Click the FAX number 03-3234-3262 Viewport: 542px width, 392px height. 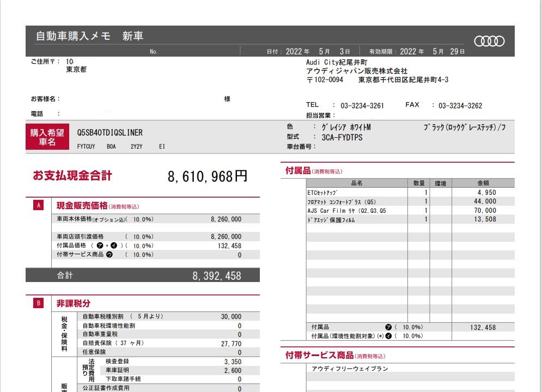tap(460, 106)
